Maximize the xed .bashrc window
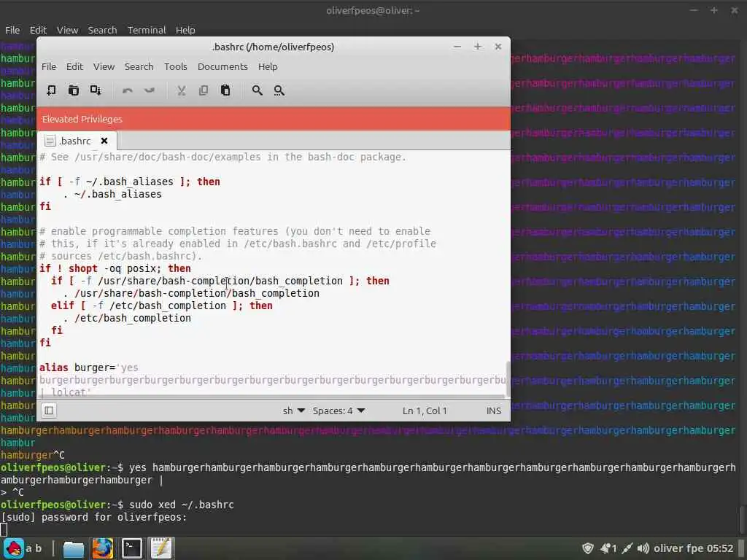 coord(477,47)
